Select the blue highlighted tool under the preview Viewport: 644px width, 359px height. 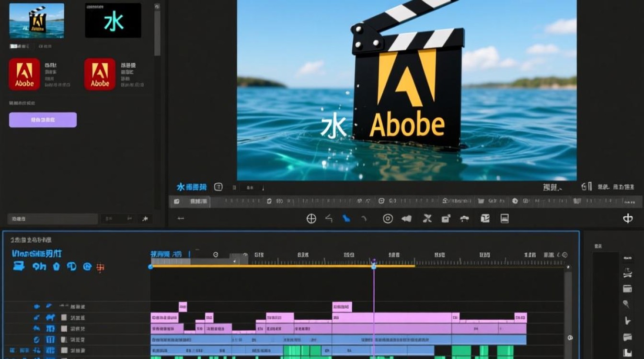pos(346,219)
